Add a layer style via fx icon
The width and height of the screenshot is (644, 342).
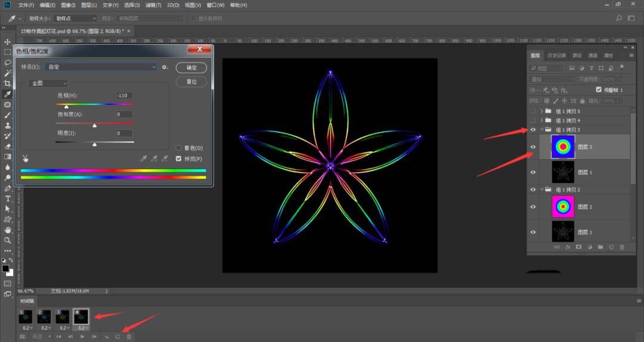click(568, 247)
